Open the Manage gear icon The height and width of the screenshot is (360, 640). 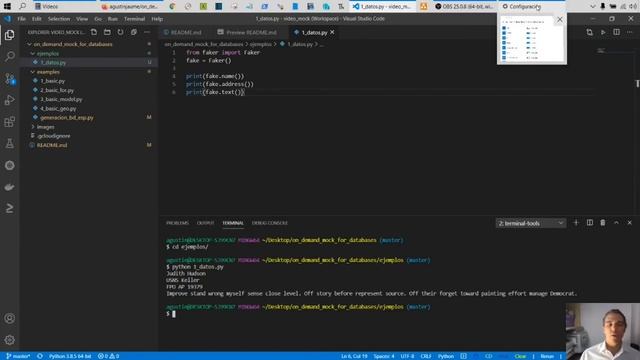(10, 340)
